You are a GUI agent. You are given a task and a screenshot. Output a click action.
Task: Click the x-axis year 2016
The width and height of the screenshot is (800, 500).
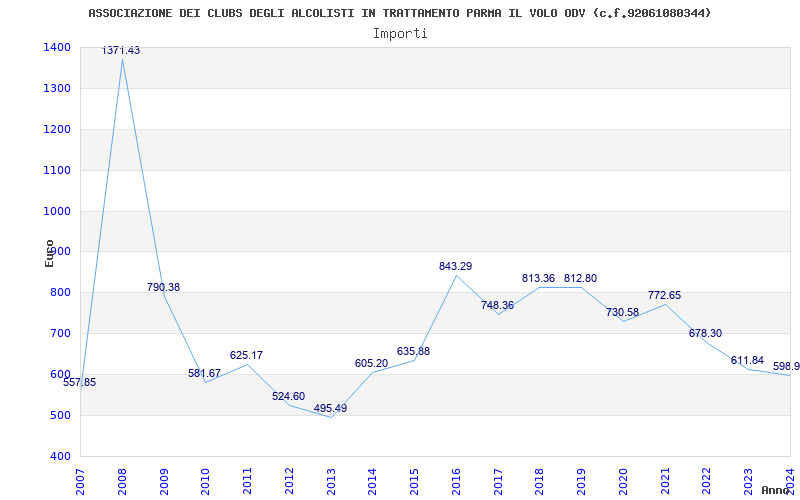(x=456, y=482)
